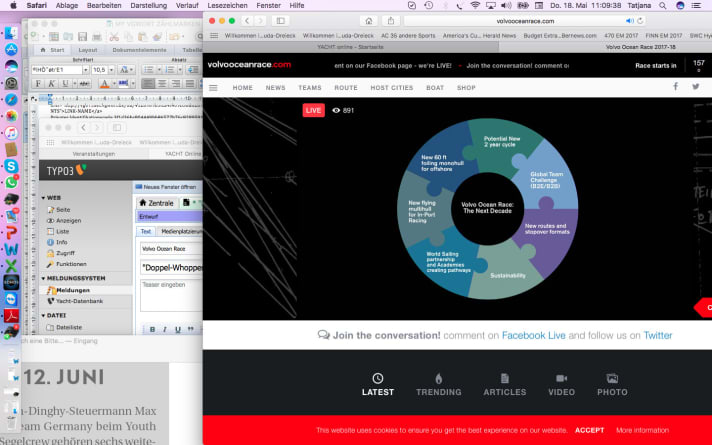Image resolution: width=712 pixels, height=445 pixels.
Task: Collapse the MELDUNGSSYSTEM section in TYPO3
Action: pos(43,278)
